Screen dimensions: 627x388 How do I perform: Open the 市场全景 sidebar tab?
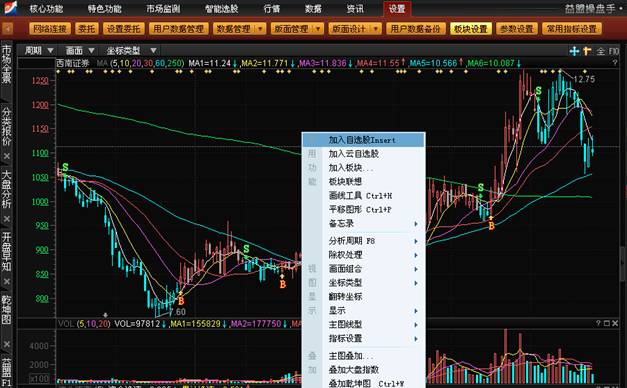pyautogui.click(x=7, y=64)
